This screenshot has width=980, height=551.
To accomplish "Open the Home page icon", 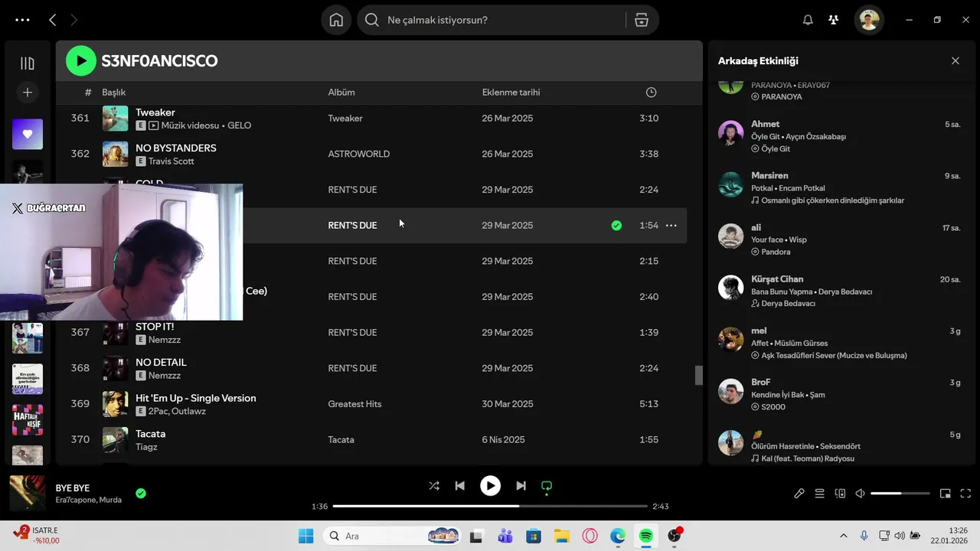I will 336,20.
